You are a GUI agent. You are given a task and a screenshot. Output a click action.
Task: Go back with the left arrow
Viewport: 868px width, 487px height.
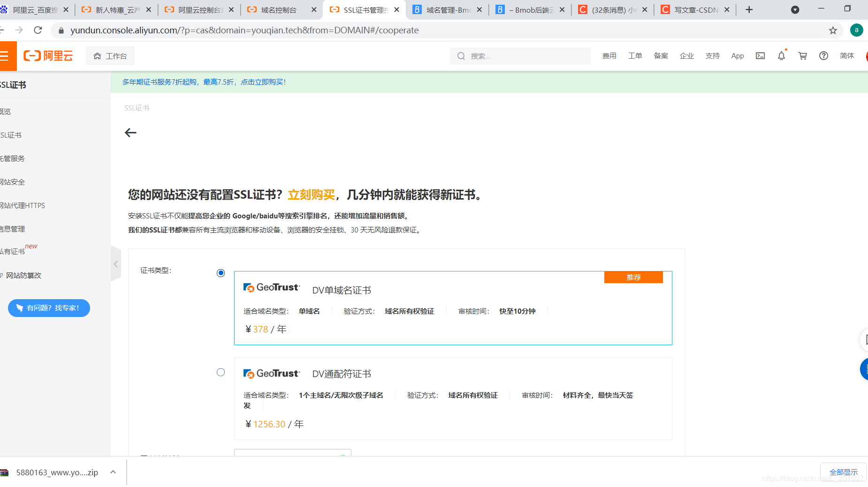tap(130, 133)
